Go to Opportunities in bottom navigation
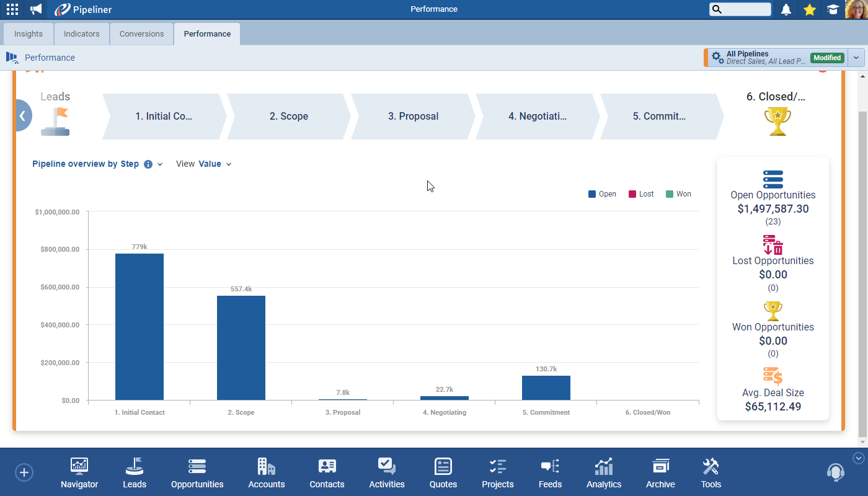The height and width of the screenshot is (496, 868). 197,473
